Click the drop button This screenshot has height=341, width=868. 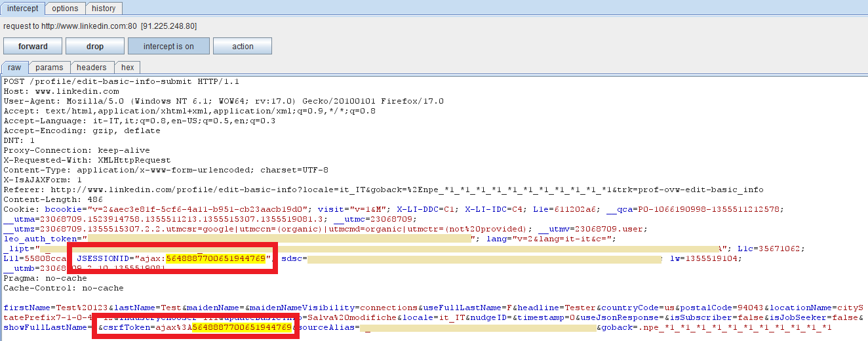pos(95,47)
